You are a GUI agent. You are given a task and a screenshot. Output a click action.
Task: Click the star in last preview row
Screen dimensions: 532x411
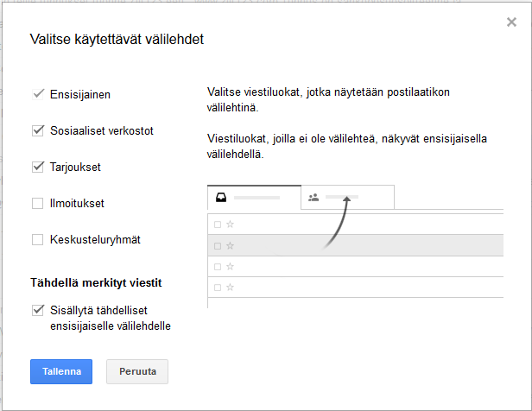pos(231,288)
